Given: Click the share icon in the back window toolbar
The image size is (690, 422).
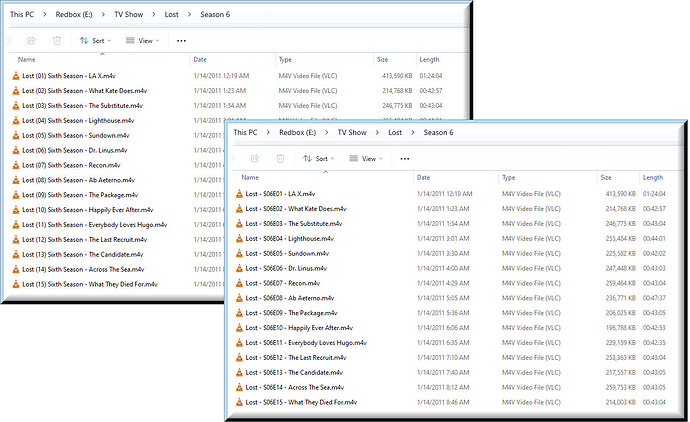Looking at the screenshot, I should pos(31,40).
